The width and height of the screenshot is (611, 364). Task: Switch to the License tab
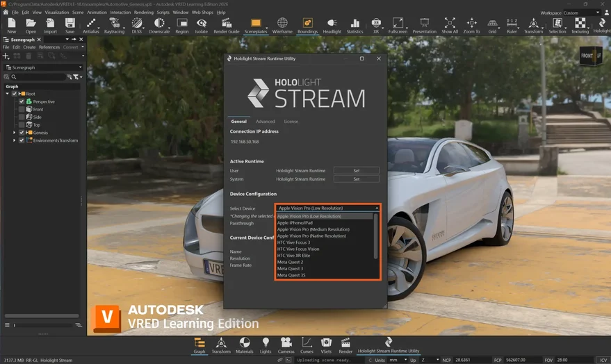[x=291, y=122]
